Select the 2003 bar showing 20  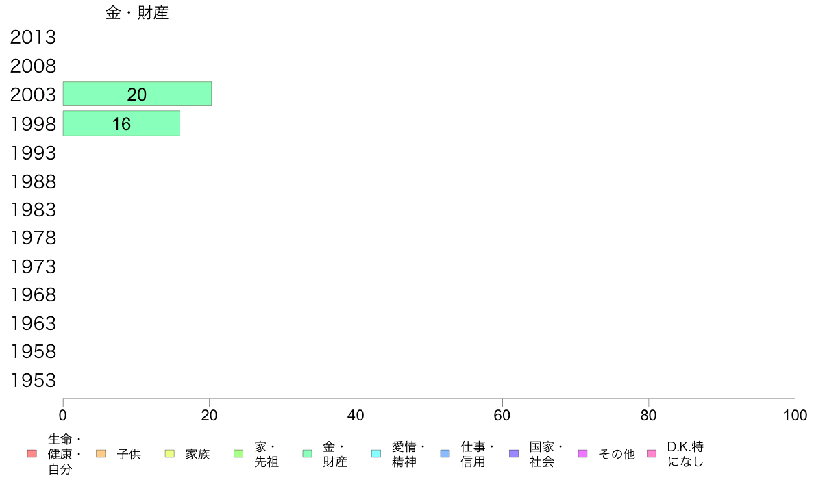137,94
